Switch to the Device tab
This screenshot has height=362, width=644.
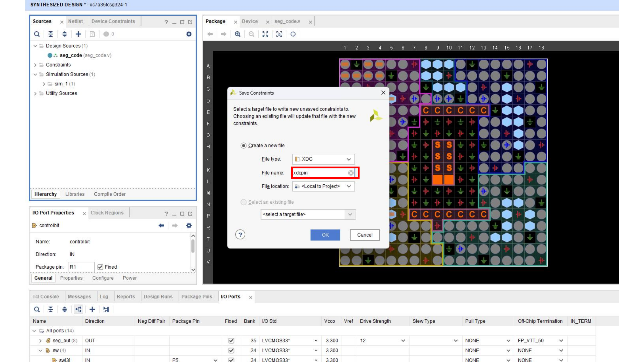[x=249, y=21]
